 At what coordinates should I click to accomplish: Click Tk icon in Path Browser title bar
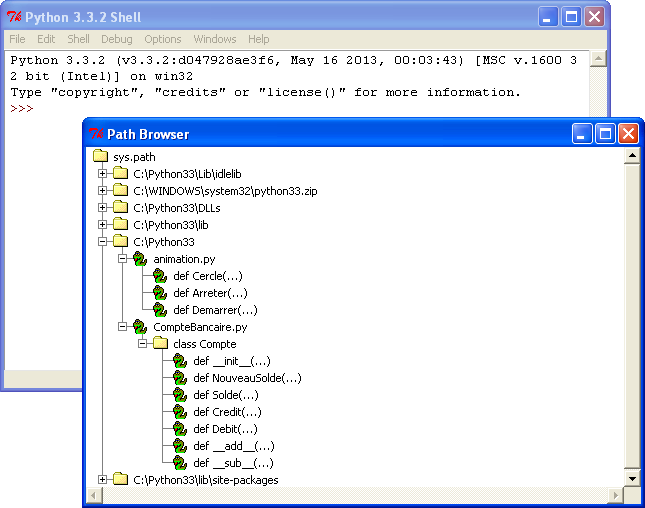tap(96, 134)
